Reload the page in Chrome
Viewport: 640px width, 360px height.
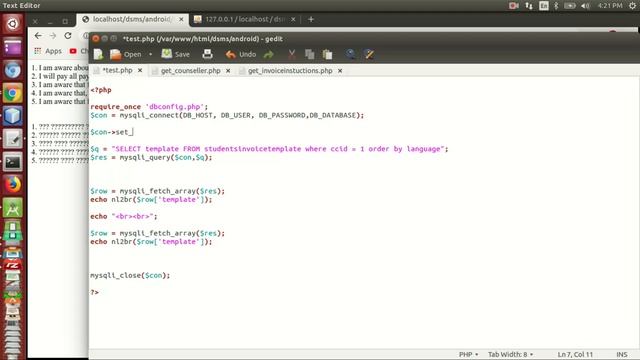pyautogui.click(x=68, y=36)
